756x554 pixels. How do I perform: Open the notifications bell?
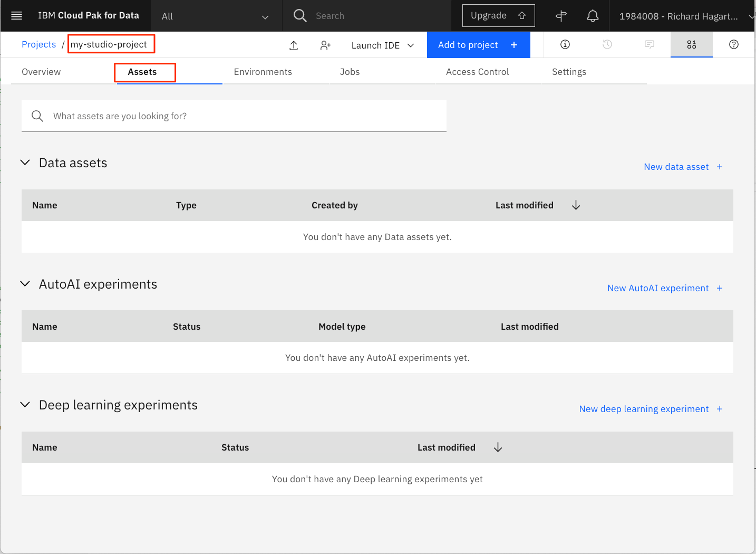(593, 16)
